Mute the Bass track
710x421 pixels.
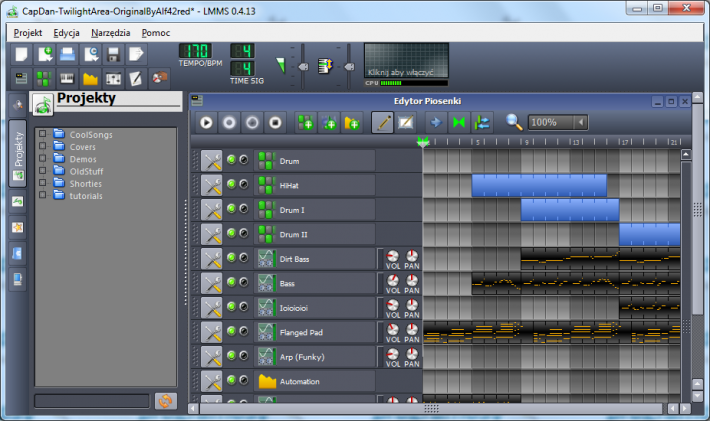(231, 282)
